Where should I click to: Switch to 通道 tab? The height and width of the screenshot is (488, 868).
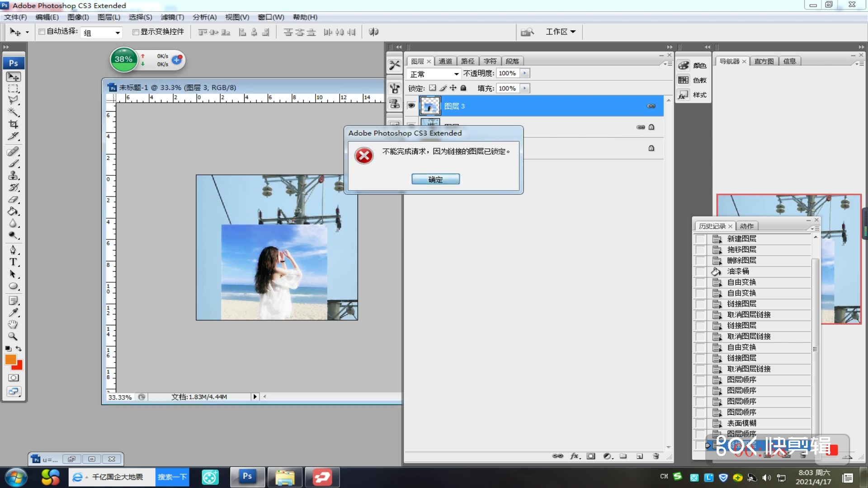445,60
